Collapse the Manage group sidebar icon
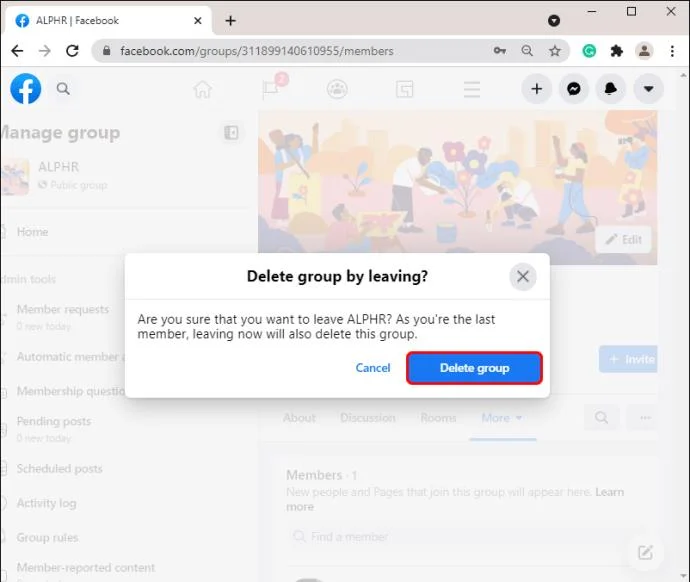This screenshot has width=690, height=582. [x=231, y=132]
